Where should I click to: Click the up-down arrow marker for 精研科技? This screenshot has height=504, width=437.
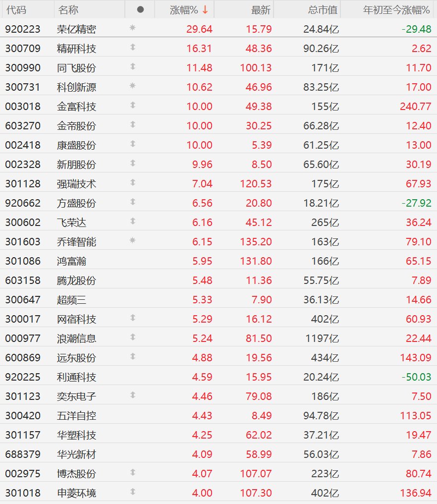tap(133, 47)
